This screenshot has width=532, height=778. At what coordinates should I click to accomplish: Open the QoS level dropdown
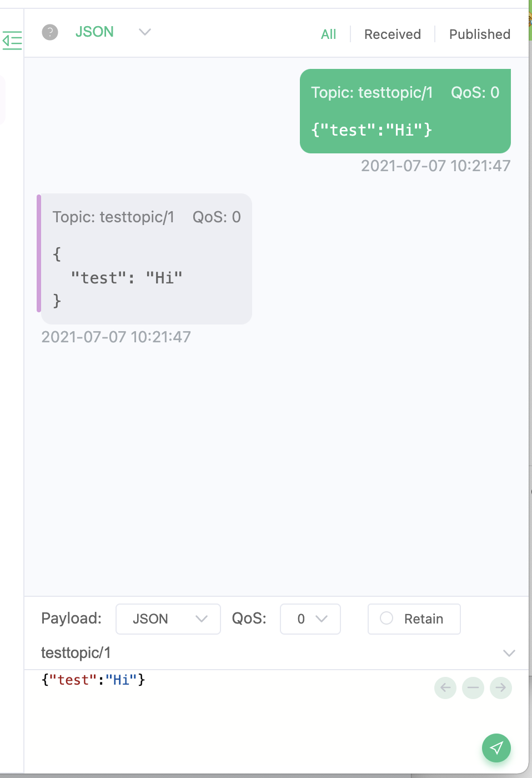pos(310,619)
